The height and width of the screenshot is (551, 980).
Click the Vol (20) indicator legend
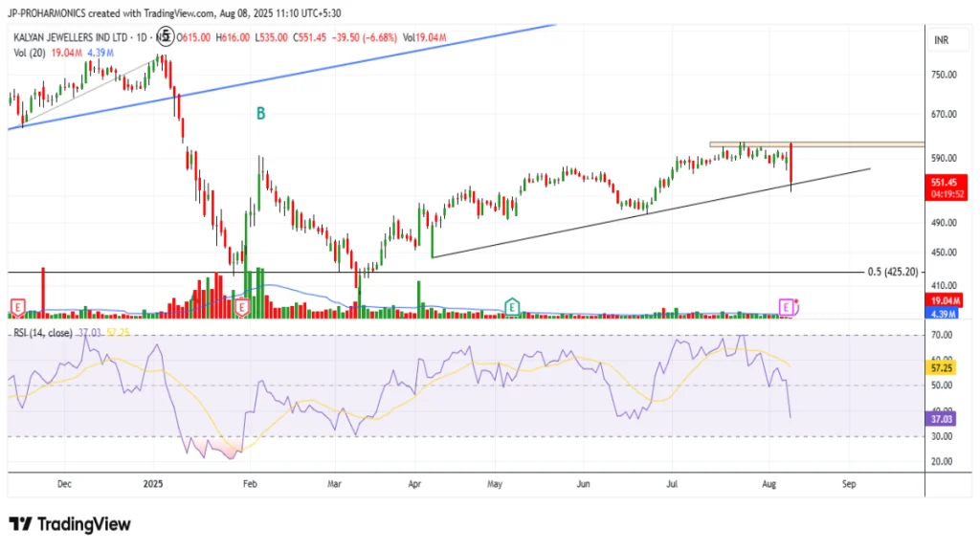(x=30, y=54)
